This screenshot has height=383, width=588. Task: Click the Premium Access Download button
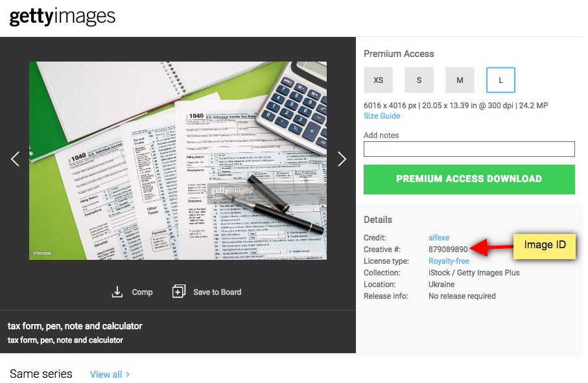[469, 180]
